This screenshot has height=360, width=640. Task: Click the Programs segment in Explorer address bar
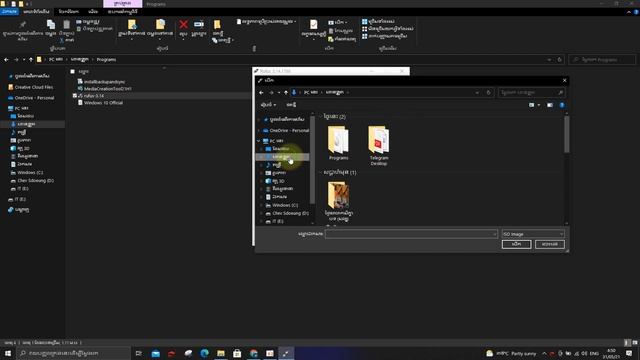[x=106, y=60]
